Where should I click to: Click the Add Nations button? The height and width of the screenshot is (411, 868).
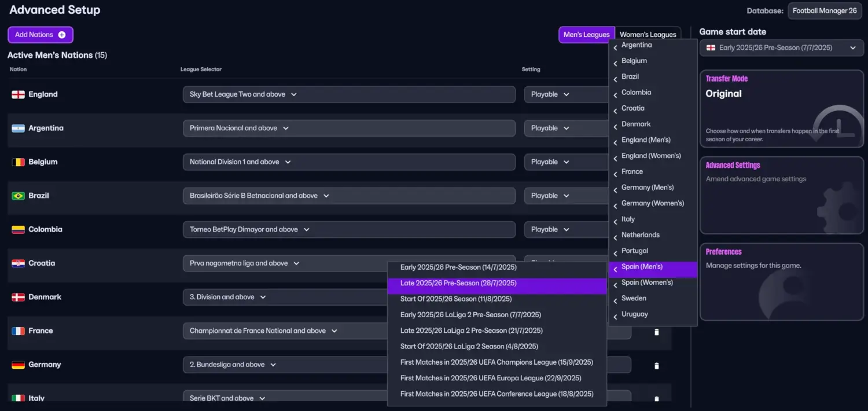(41, 35)
